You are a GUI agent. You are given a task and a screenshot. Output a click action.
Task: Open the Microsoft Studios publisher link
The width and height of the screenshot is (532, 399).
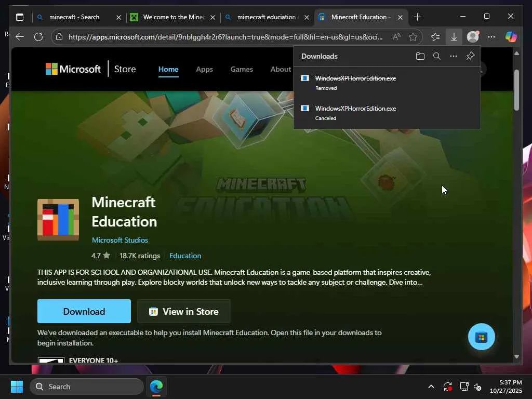(x=120, y=240)
